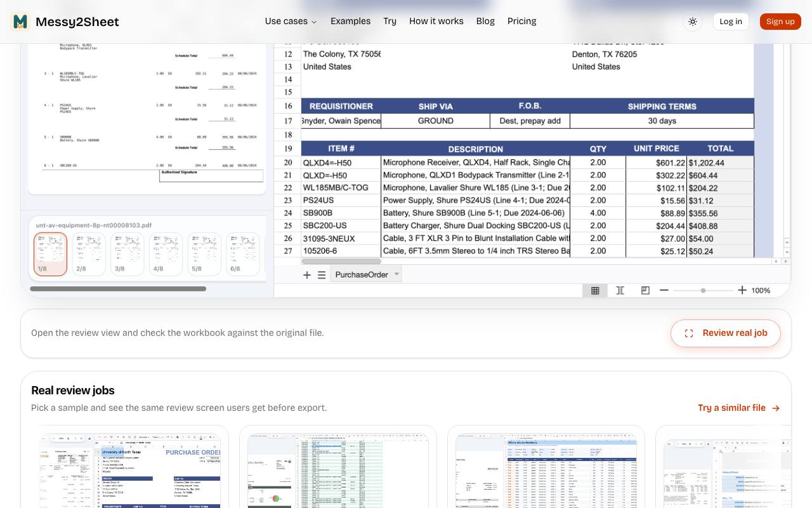Screen dimensions: 812x508
Task: Select page thumbnail 3/8
Action: (128, 254)
